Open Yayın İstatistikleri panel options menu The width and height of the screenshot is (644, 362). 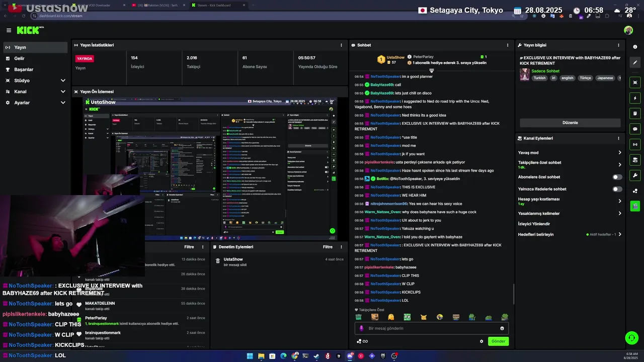pyautogui.click(x=342, y=45)
